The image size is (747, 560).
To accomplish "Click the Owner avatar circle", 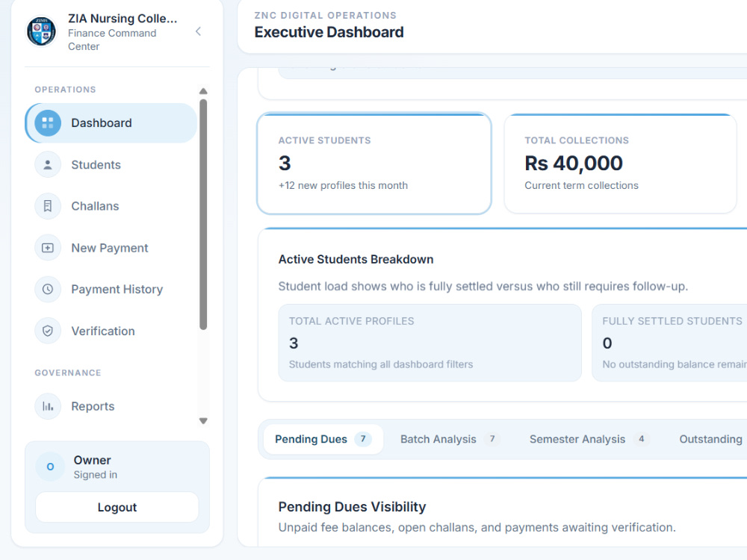I will pos(50,467).
